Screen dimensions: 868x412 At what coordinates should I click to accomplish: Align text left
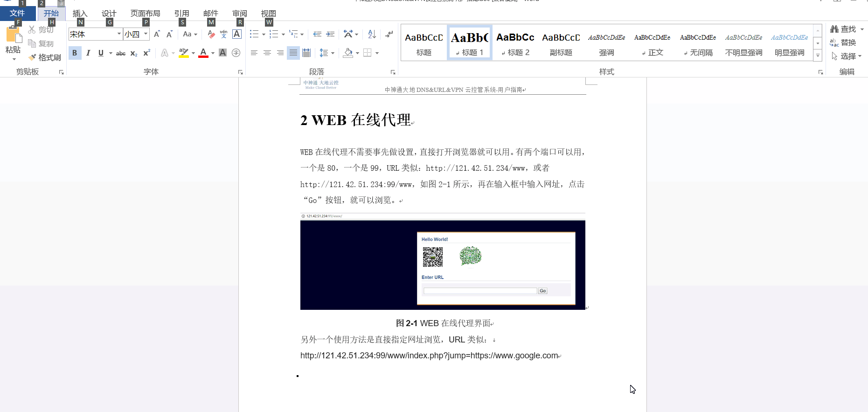coord(254,53)
